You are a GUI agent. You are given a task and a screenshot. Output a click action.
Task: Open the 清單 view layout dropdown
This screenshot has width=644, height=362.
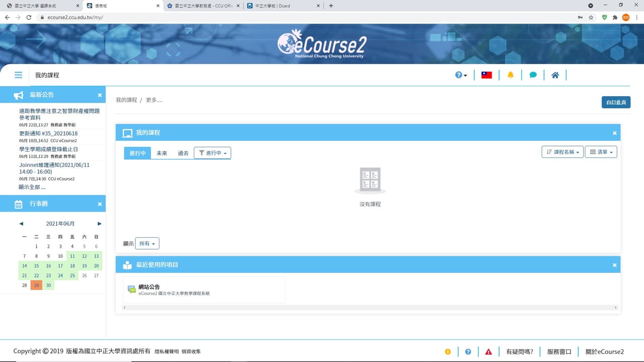point(601,151)
